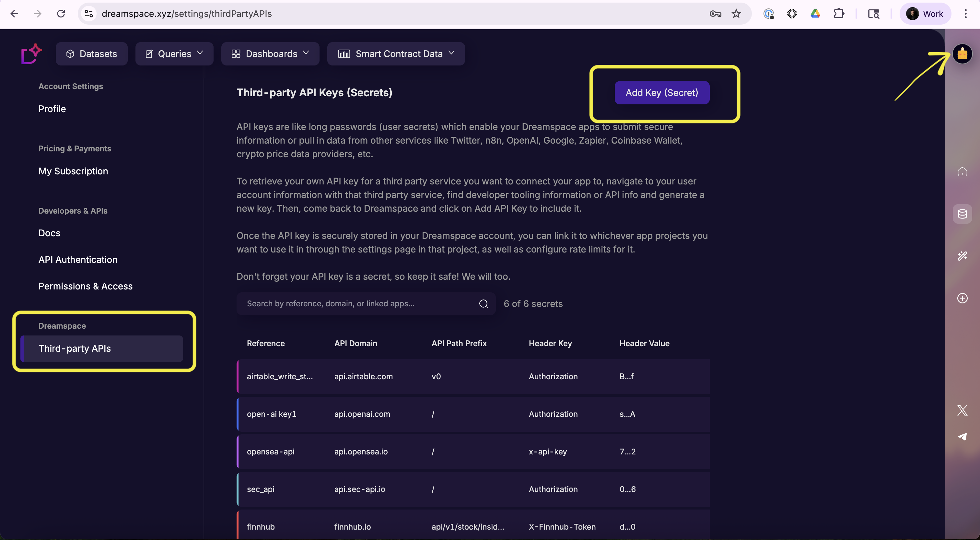Click the Header Key column header

[550, 343]
